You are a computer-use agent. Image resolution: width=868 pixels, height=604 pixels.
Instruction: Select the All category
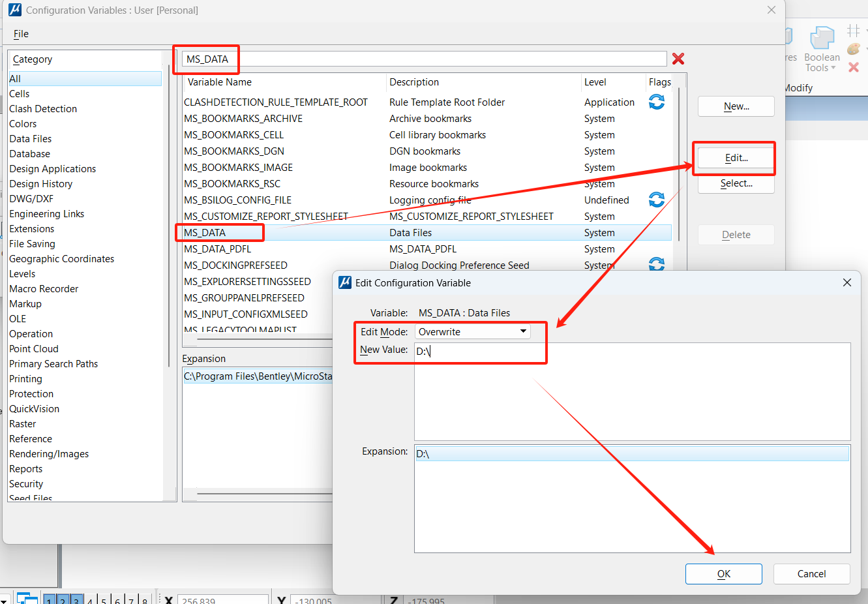85,78
